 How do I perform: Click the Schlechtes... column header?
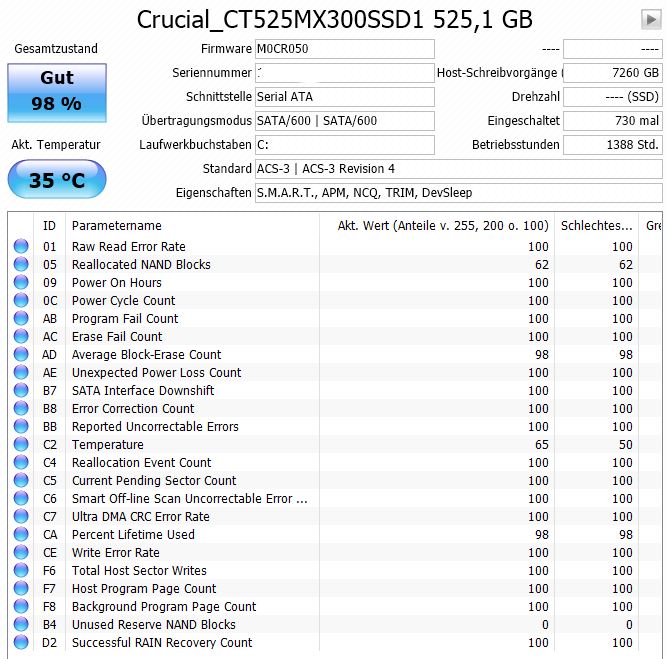[x=596, y=225]
